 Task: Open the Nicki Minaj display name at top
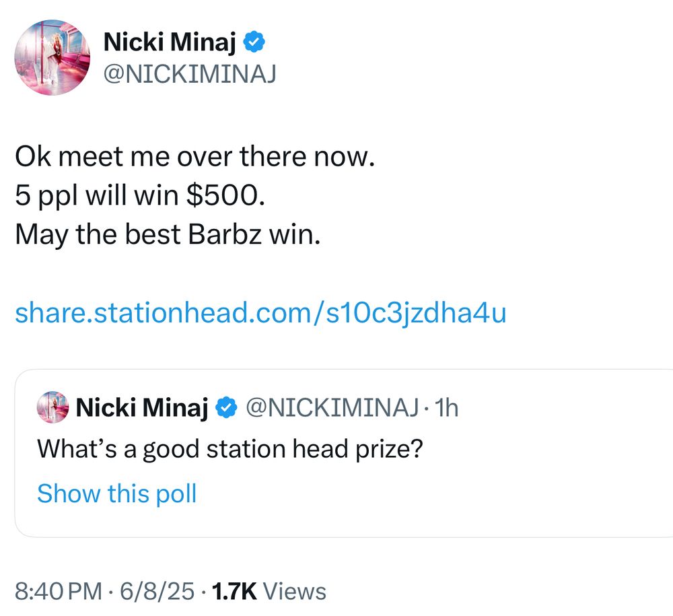(170, 42)
